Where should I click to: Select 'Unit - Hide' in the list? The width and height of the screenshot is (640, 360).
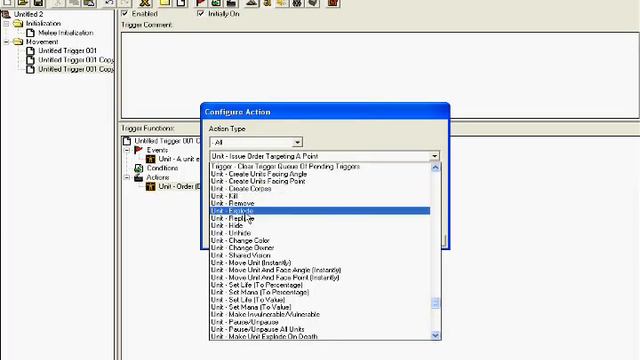320,225
